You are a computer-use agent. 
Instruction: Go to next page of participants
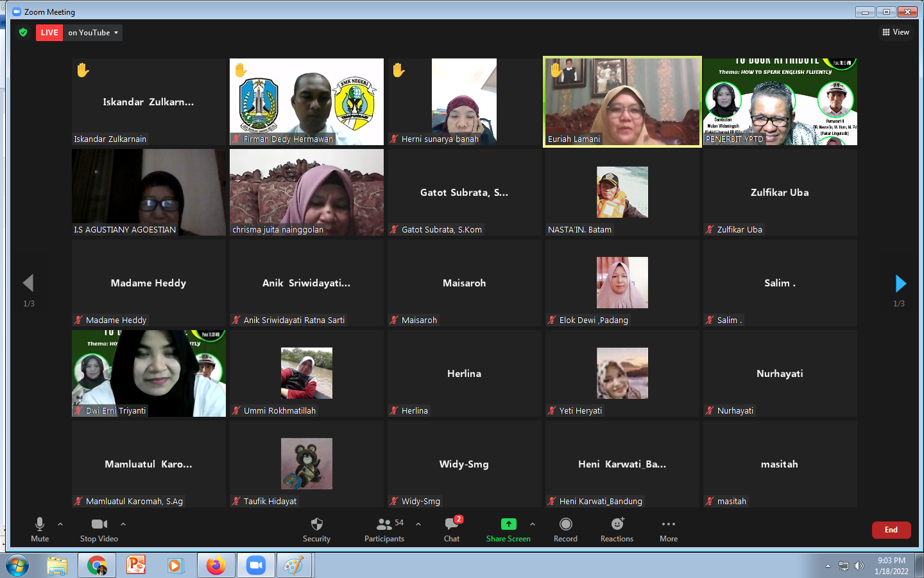click(x=900, y=283)
